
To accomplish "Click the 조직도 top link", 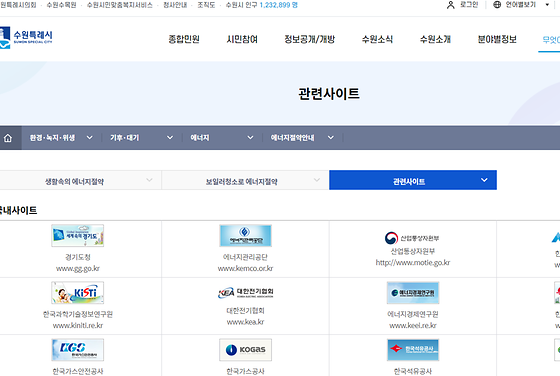I will [206, 5].
